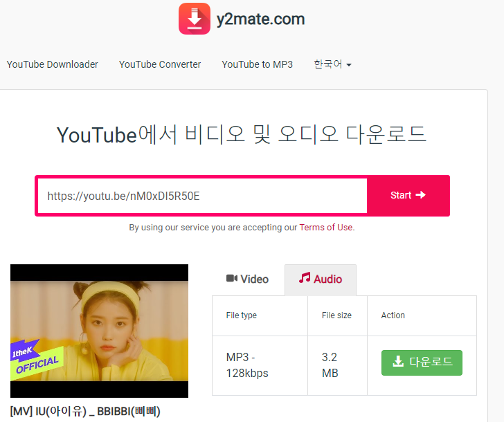
Task: Switch to the Audio tab
Action: tap(321, 279)
